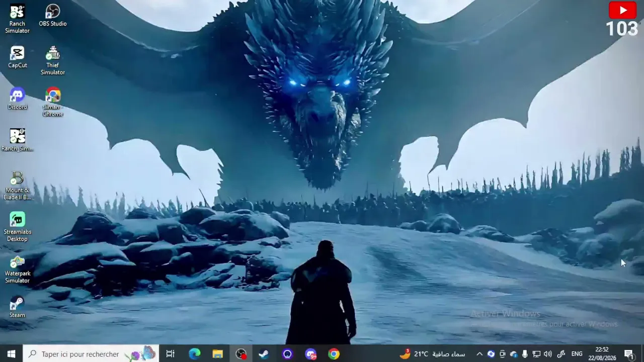
Task: Open Discord from the taskbar
Action: [310, 354]
